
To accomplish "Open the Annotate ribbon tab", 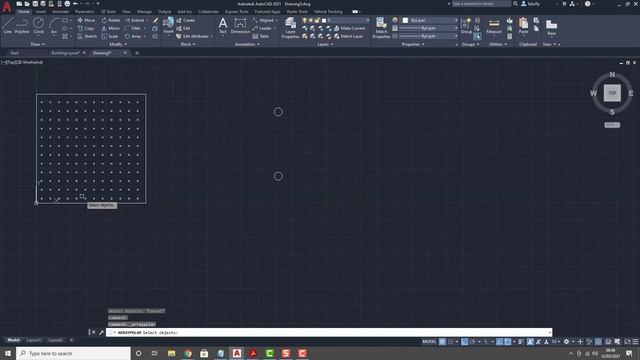I will [60, 11].
